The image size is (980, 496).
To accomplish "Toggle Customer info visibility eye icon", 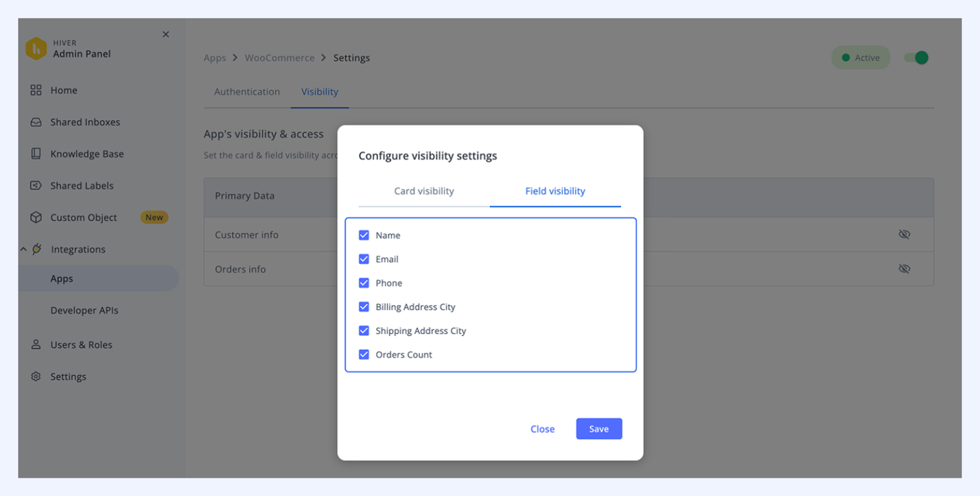I will pos(904,234).
